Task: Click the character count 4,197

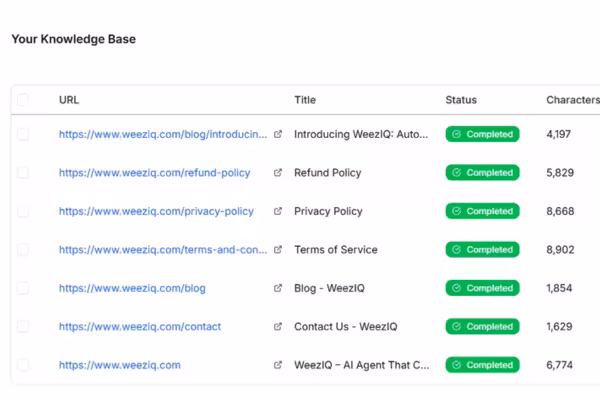Action: click(558, 134)
